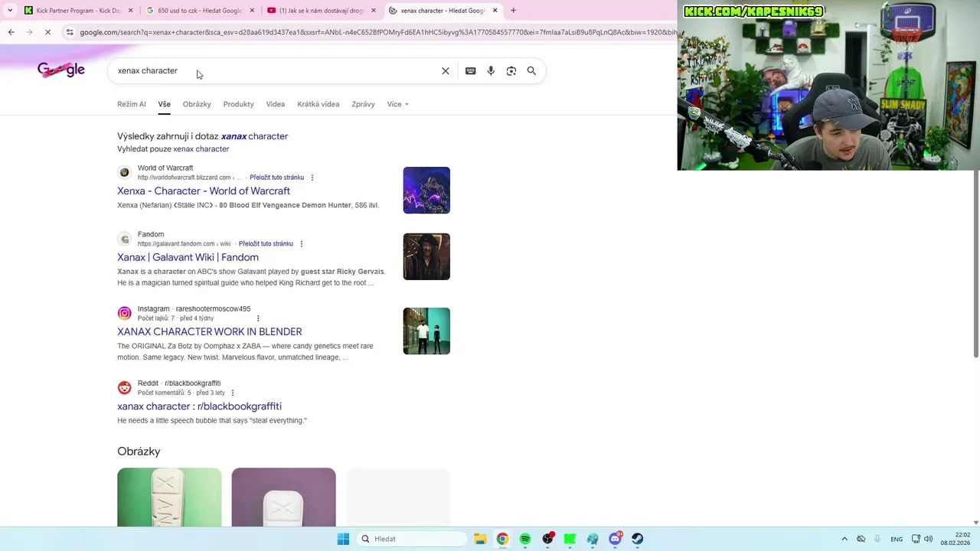Open a new browser tab

pyautogui.click(x=513, y=11)
